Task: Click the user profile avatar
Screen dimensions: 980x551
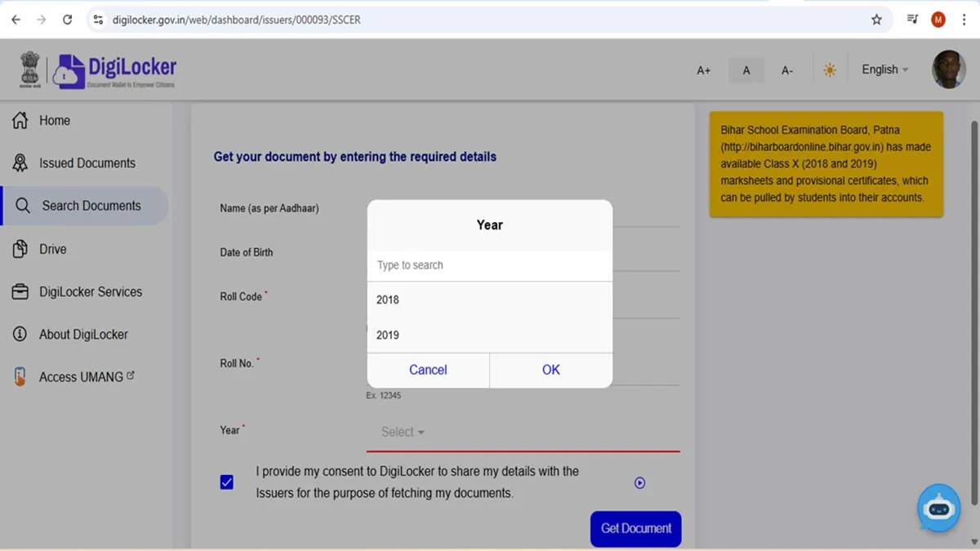Action: (x=948, y=70)
